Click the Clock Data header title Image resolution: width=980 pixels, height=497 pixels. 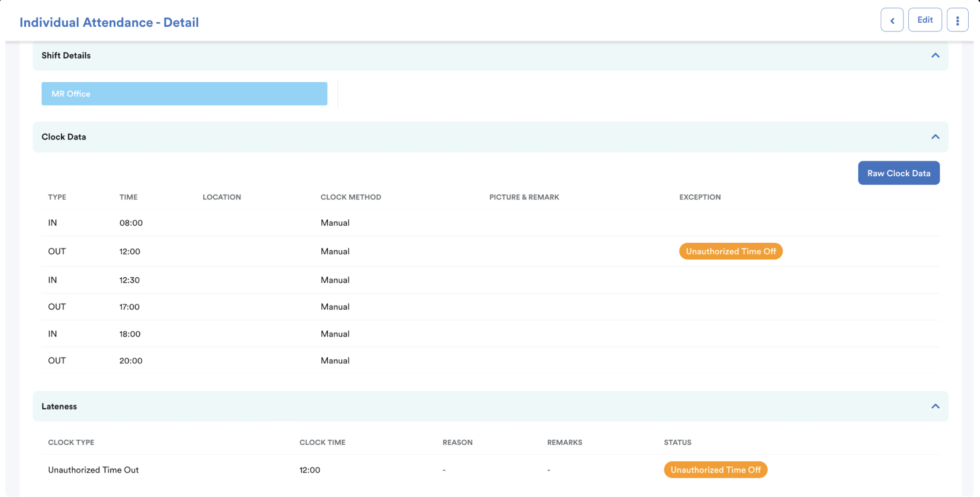coord(64,137)
